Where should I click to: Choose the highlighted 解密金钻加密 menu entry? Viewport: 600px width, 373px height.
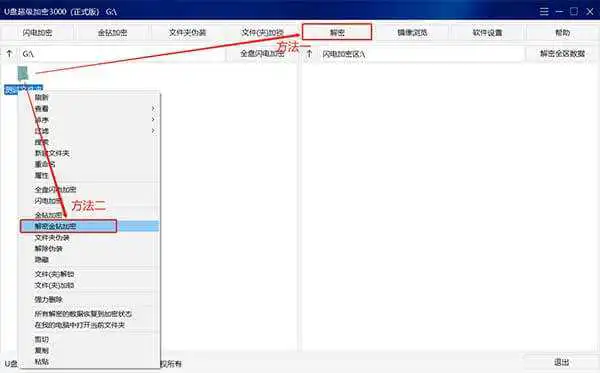89,226
